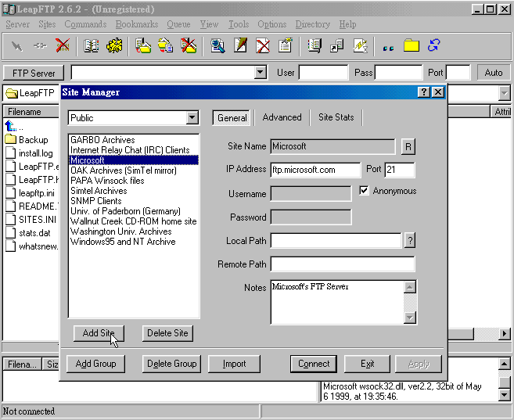Click the Connect button in Site Manager

click(x=314, y=364)
